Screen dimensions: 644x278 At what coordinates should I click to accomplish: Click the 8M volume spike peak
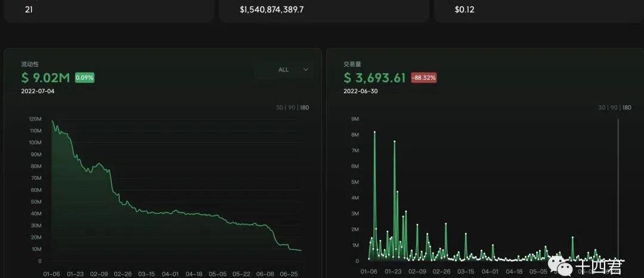tap(374, 132)
